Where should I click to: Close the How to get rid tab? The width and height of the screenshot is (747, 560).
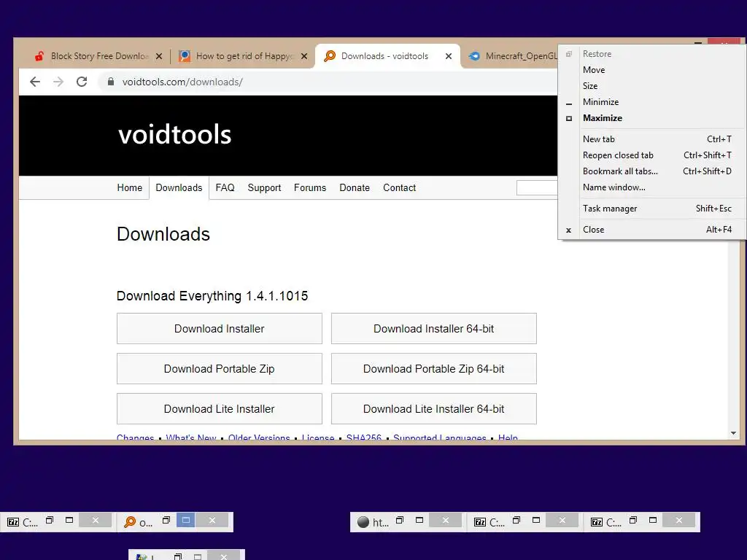(304, 56)
